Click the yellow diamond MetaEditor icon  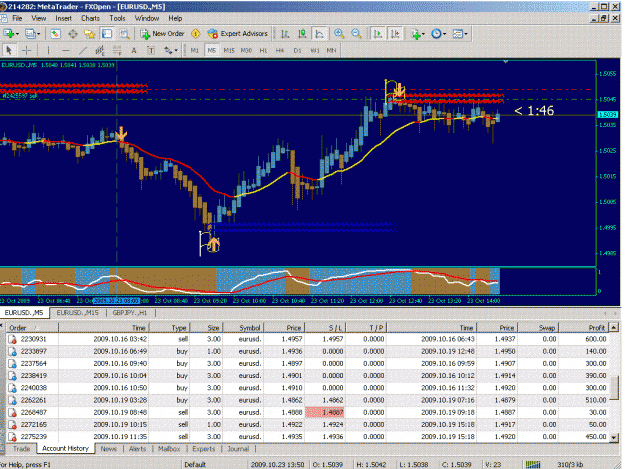(x=196, y=34)
